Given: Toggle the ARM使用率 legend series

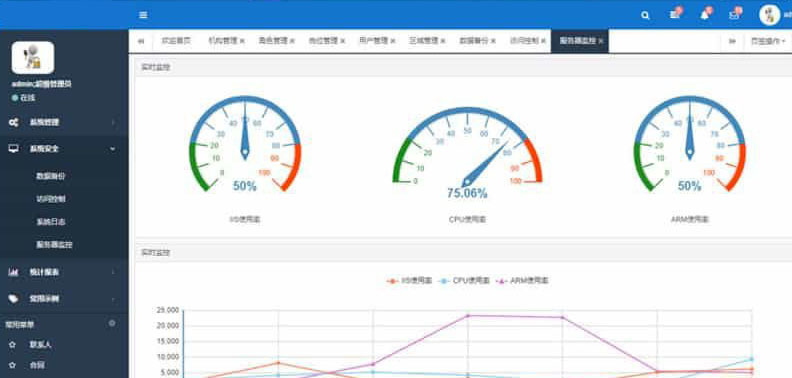Looking at the screenshot, I should [522, 280].
